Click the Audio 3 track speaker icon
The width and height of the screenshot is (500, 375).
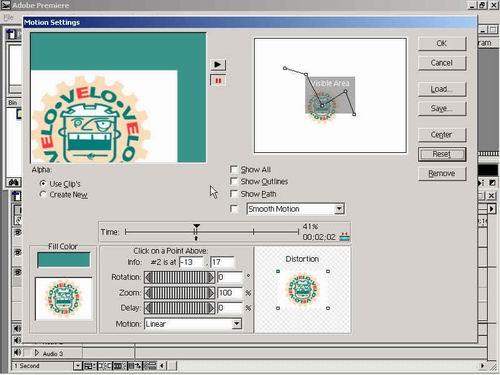coord(17,353)
